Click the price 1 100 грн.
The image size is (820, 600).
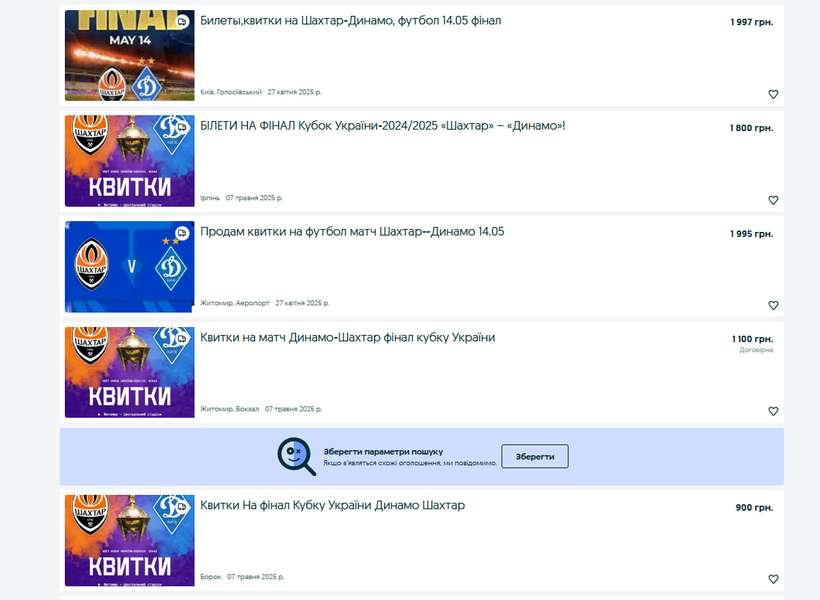753,339
